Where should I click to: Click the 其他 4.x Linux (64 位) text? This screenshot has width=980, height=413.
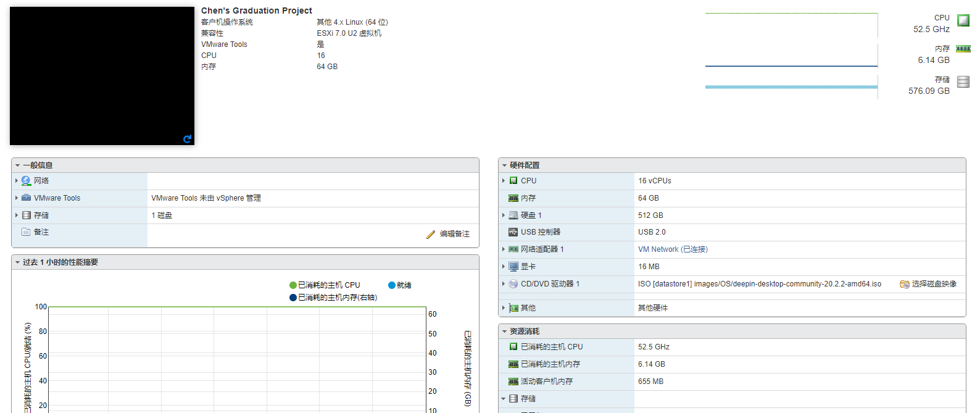point(352,22)
